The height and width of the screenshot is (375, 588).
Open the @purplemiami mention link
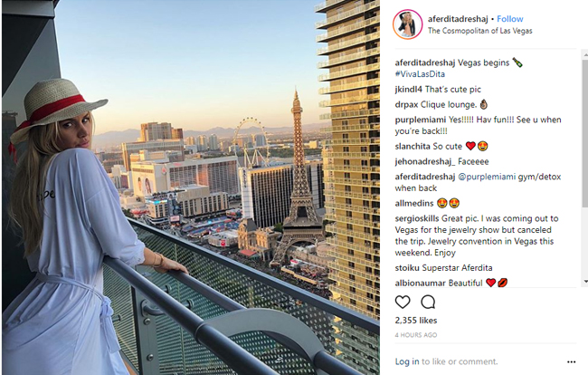tap(487, 177)
